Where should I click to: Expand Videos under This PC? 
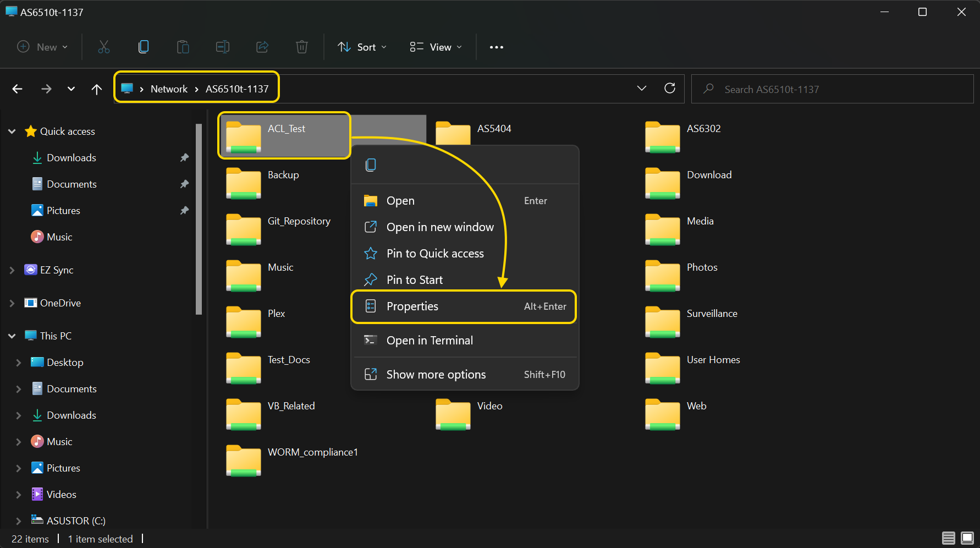pyautogui.click(x=19, y=494)
